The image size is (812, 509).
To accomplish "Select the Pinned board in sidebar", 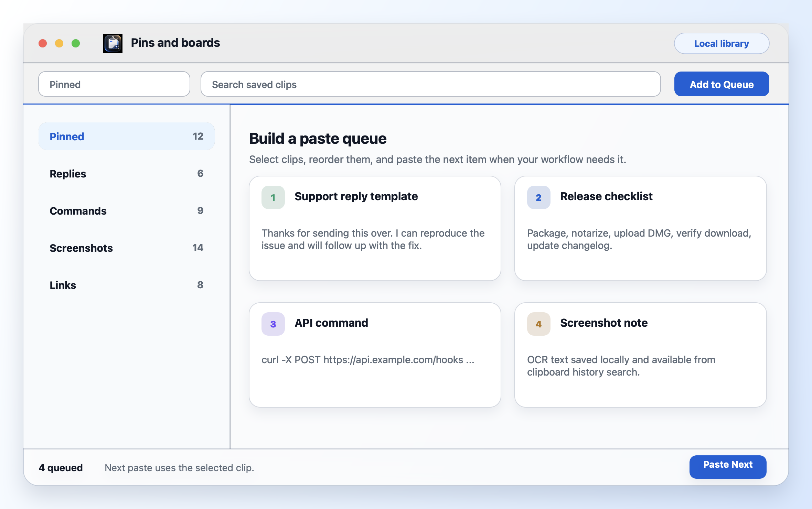I will [127, 136].
